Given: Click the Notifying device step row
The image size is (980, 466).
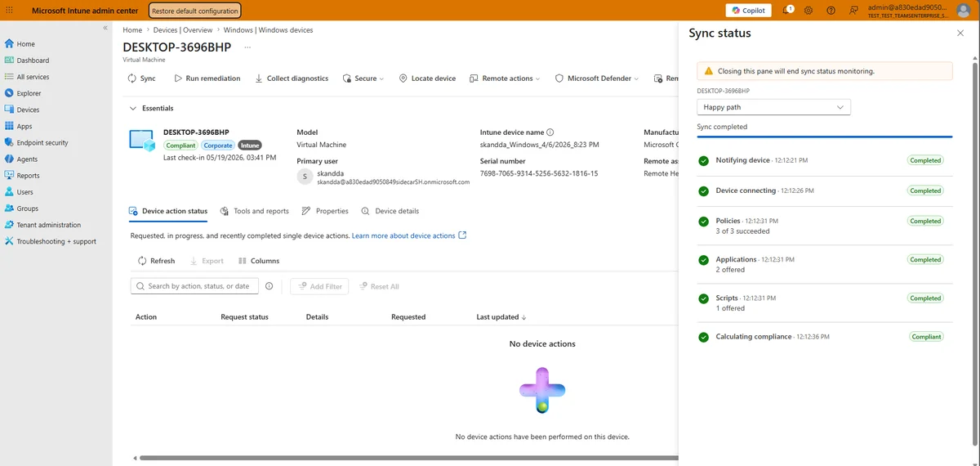Looking at the screenshot, I should pyautogui.click(x=824, y=160).
